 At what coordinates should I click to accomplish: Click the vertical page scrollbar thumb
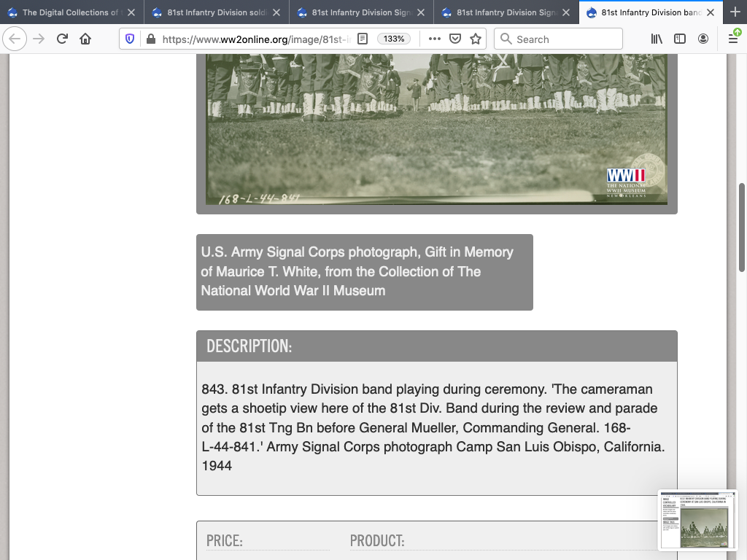(x=742, y=227)
